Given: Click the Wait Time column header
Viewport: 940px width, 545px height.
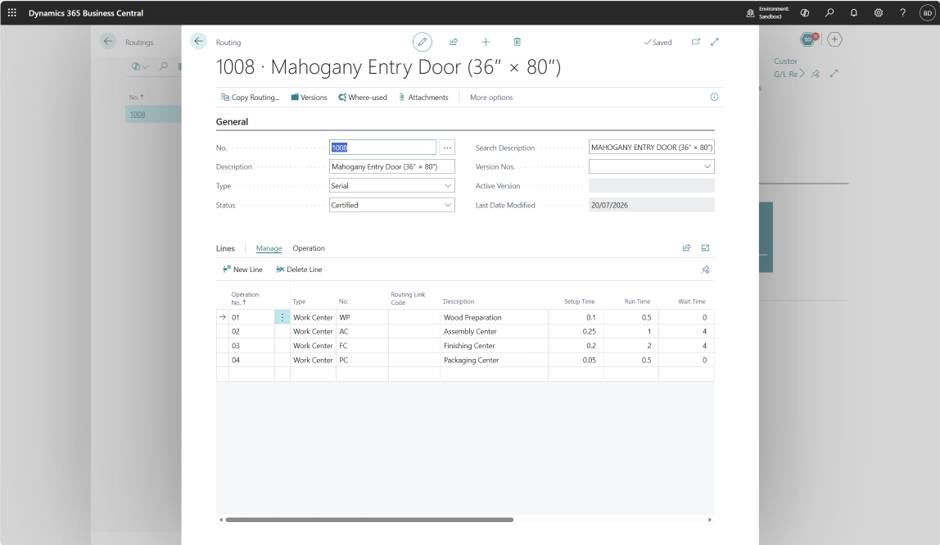Looking at the screenshot, I should pos(692,302).
